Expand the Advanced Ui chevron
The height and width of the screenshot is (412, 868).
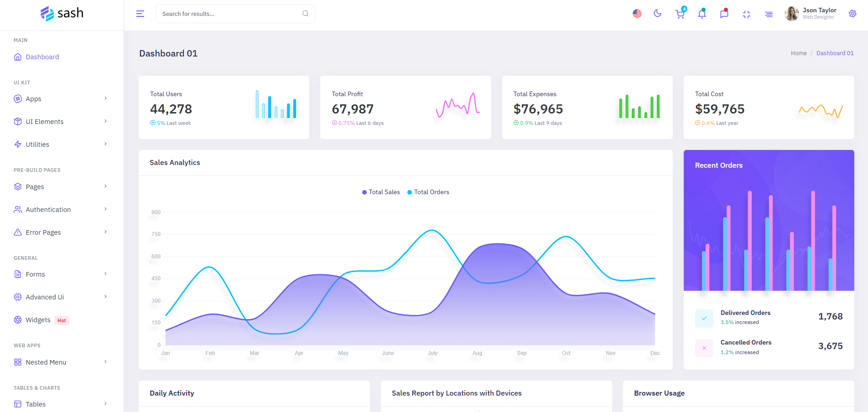pyautogui.click(x=105, y=297)
